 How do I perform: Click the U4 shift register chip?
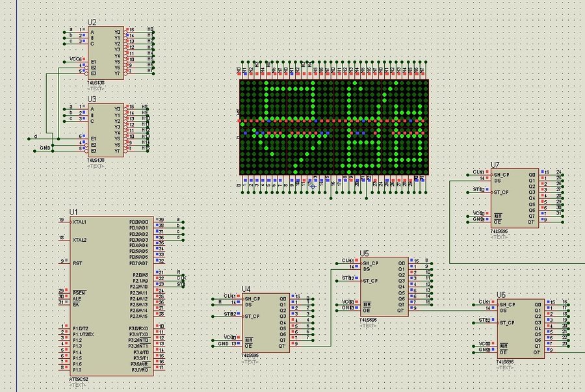click(x=265, y=322)
